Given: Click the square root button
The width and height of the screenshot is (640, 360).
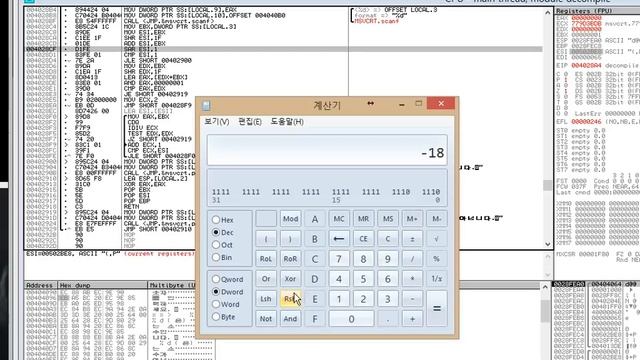Looking at the screenshot, I should click(x=436, y=239).
